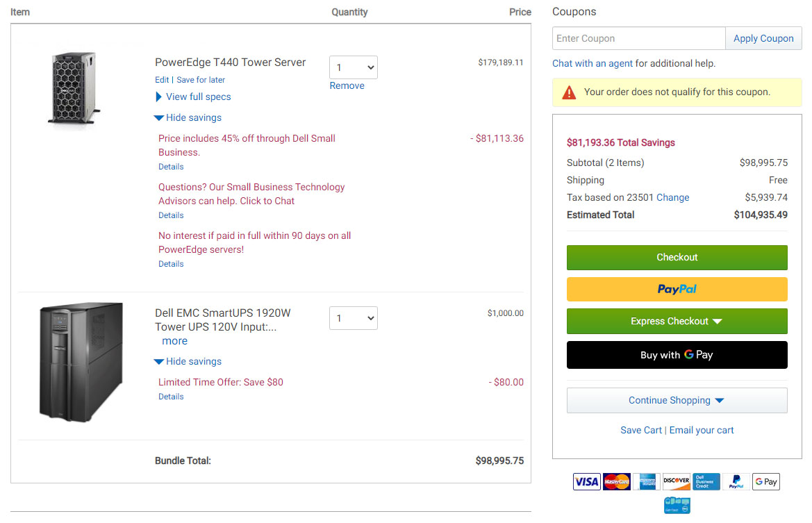
Task: Click the G Pay icon in payment methods
Action: coord(766,481)
